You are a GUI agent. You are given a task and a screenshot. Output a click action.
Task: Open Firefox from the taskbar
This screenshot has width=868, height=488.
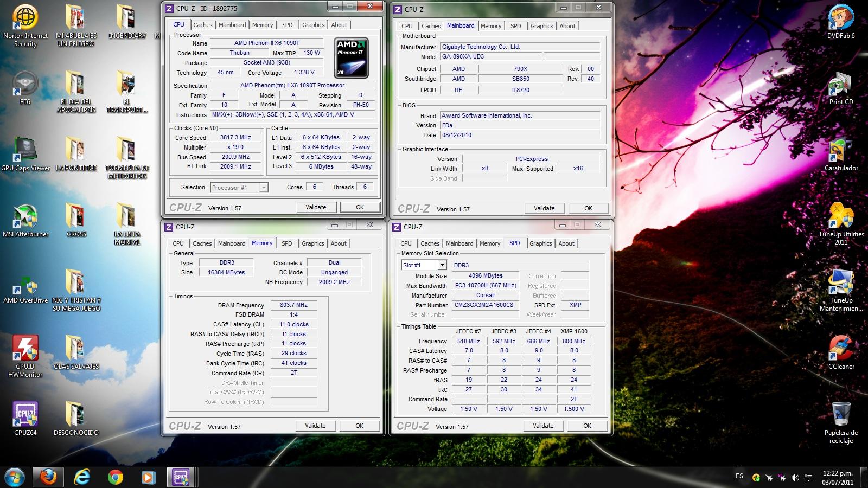tap(48, 477)
